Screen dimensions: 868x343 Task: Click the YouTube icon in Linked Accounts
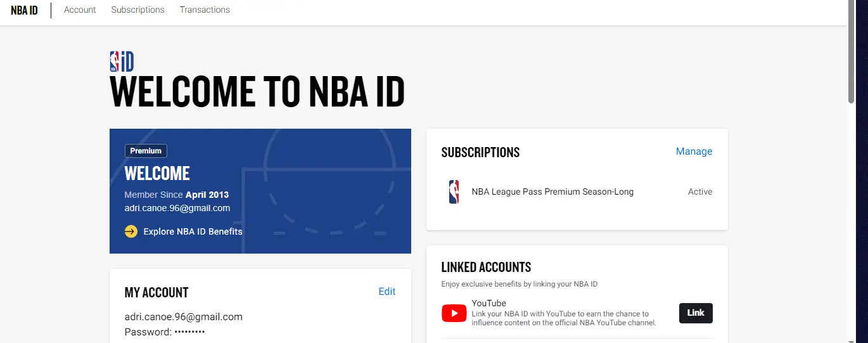pyautogui.click(x=454, y=313)
